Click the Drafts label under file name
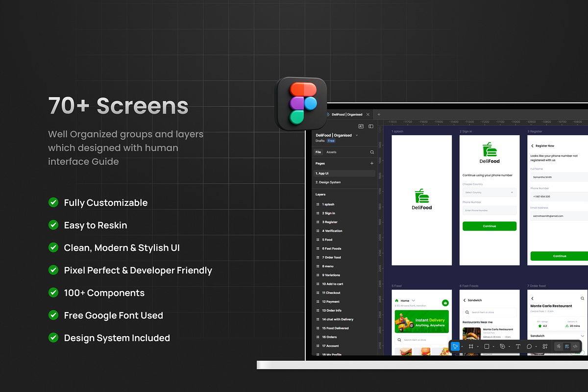 coord(320,141)
